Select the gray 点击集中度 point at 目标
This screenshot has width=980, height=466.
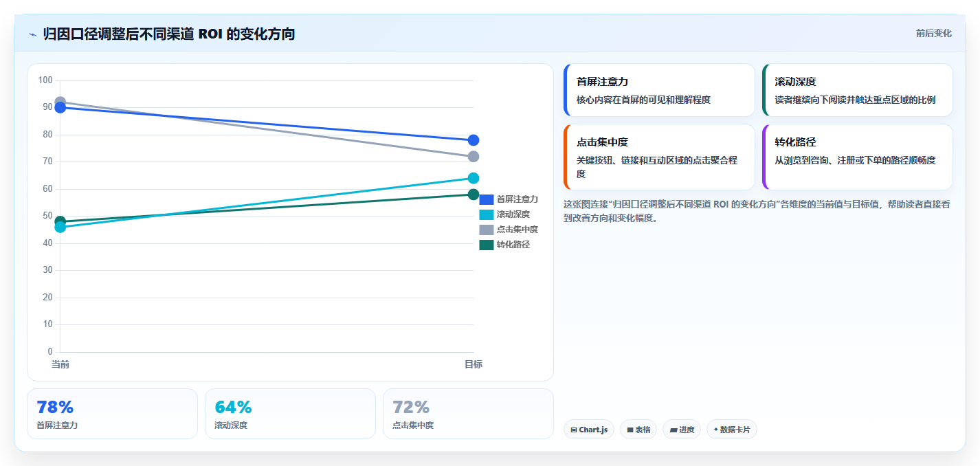(x=474, y=157)
